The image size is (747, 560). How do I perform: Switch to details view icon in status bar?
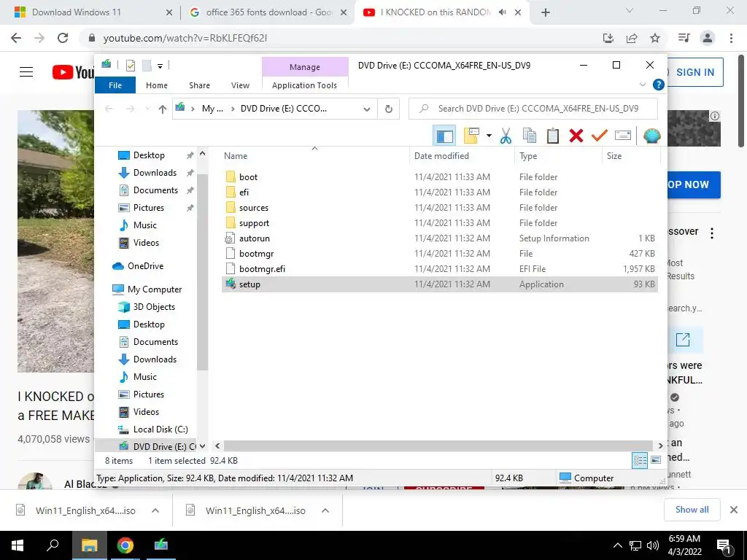tap(640, 461)
